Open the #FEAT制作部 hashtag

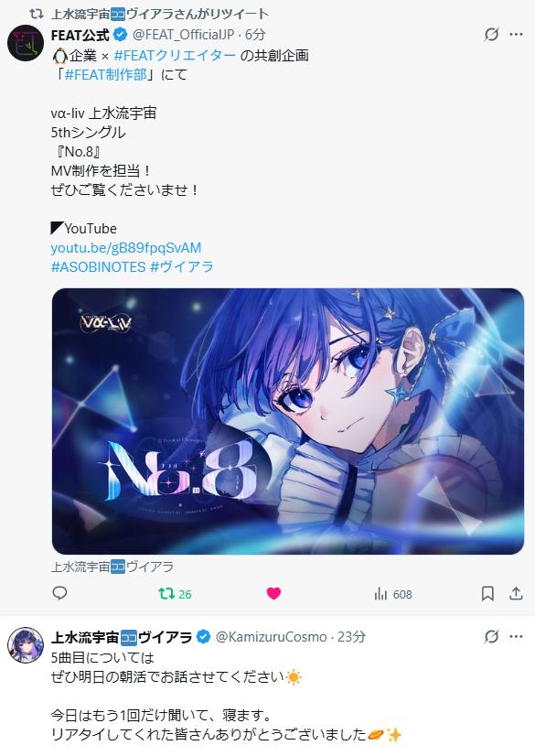tap(105, 75)
